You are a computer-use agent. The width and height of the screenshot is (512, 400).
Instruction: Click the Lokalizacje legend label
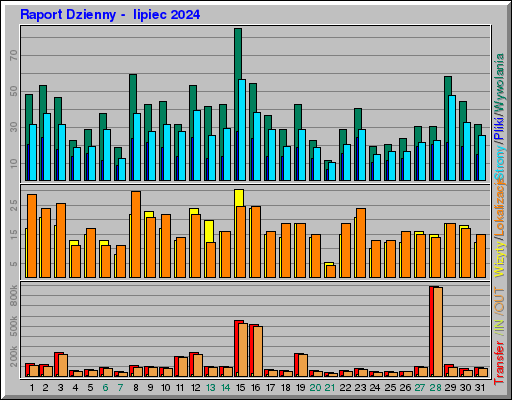[x=500, y=208]
